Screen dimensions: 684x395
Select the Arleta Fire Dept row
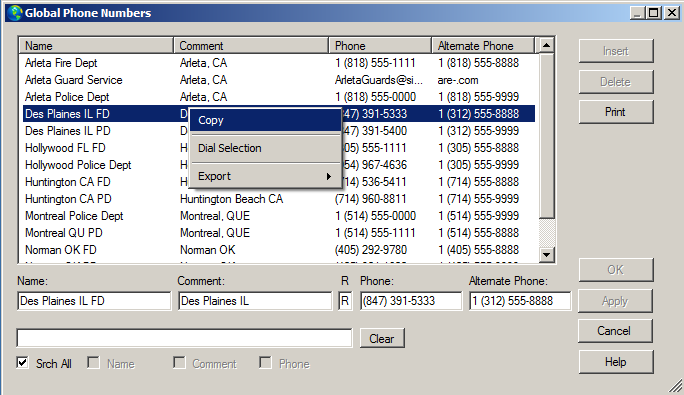click(278, 63)
